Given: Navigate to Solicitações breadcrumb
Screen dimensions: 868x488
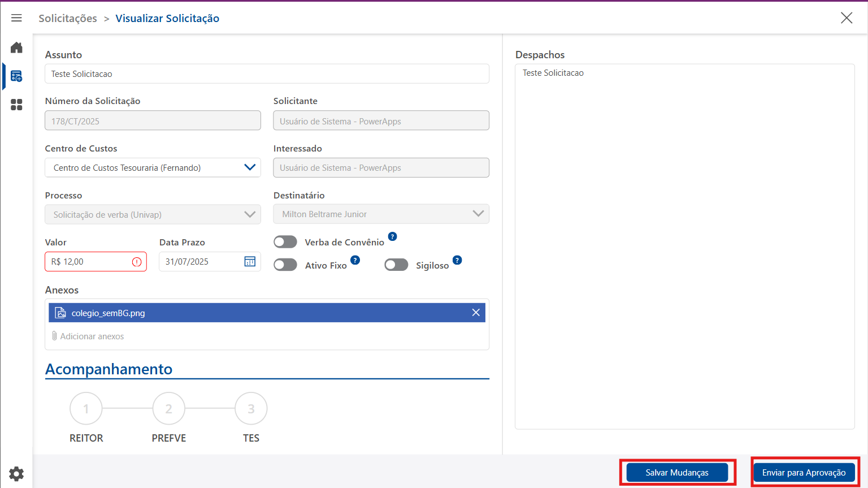Looking at the screenshot, I should [68, 18].
